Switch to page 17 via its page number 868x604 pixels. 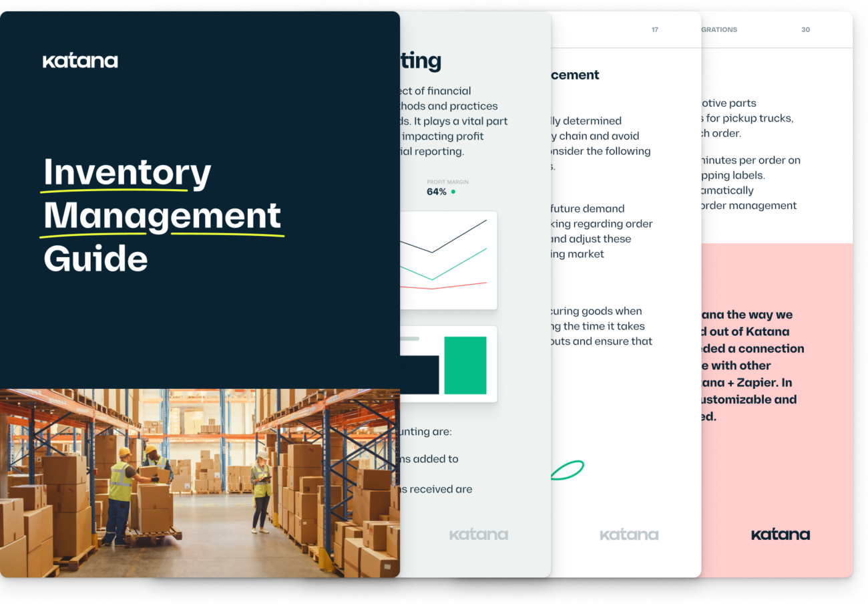coord(655,29)
